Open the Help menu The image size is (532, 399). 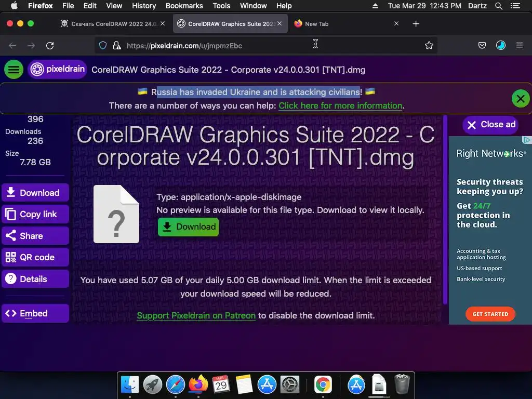(x=284, y=6)
